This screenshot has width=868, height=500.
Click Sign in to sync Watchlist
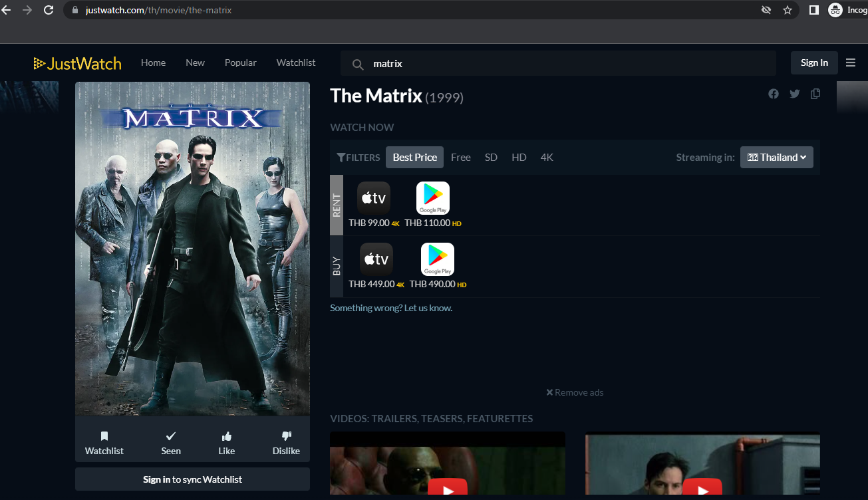[193, 479]
